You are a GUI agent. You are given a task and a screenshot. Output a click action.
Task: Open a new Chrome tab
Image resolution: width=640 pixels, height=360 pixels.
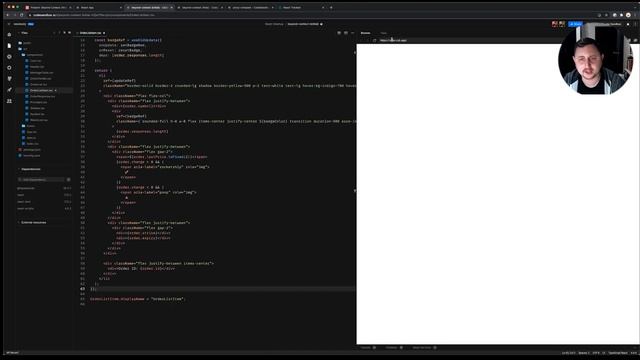331,7
